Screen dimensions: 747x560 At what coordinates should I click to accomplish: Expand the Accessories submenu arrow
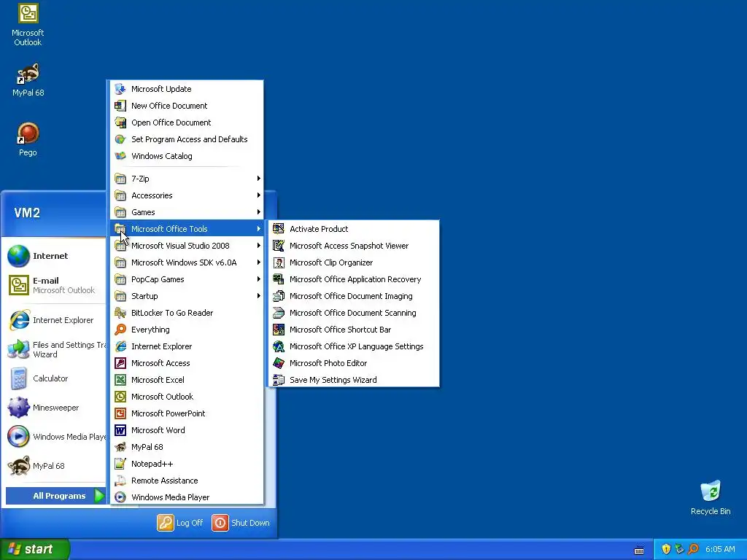click(259, 195)
